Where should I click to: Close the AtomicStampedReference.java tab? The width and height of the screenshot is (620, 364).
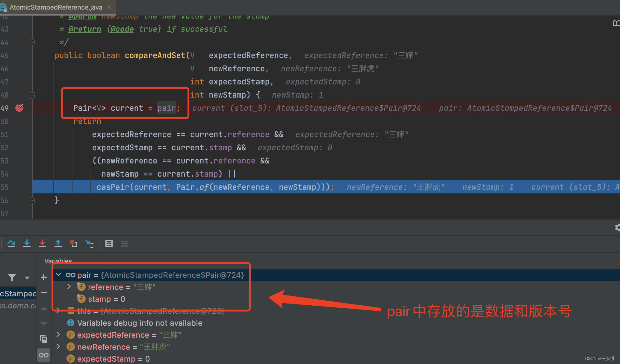[x=109, y=7]
